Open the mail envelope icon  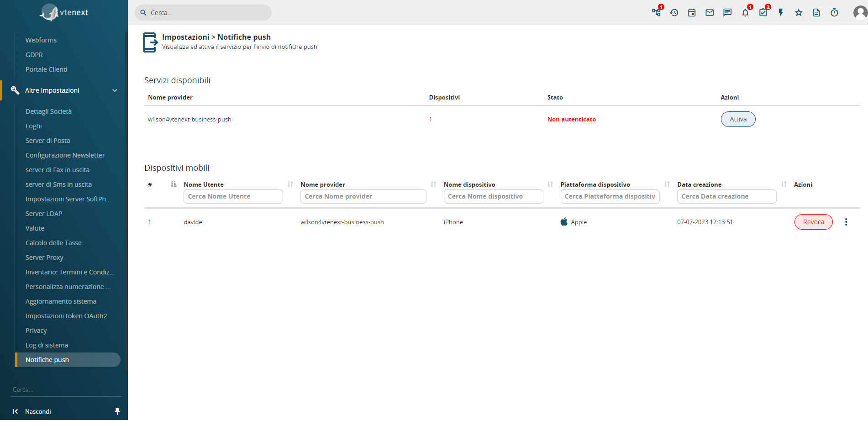pos(710,12)
